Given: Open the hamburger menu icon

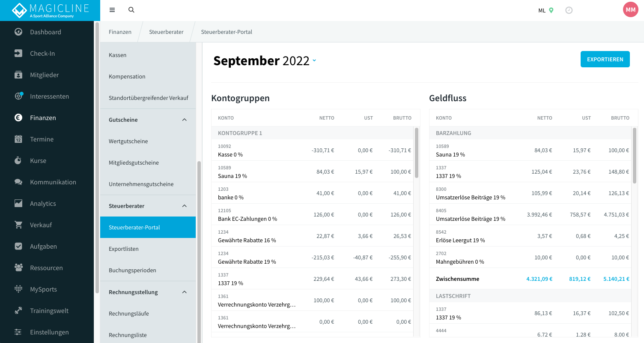Looking at the screenshot, I should [x=112, y=10].
